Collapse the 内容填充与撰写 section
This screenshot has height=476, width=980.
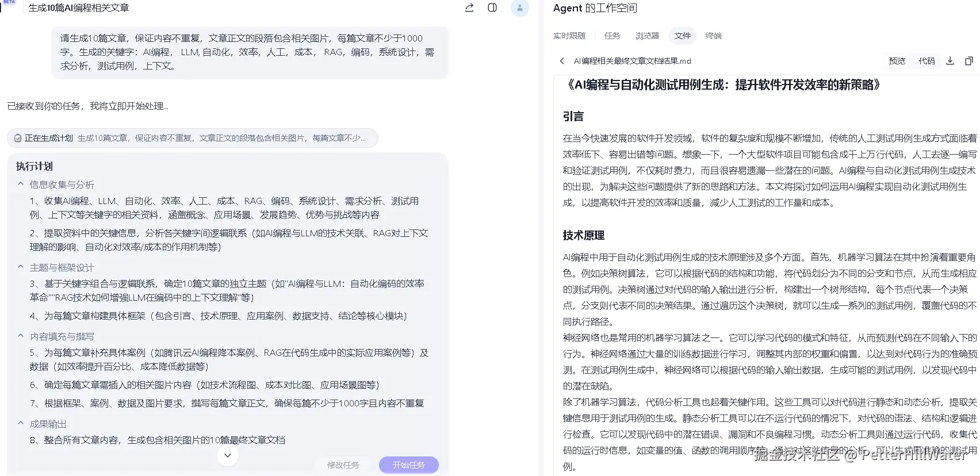[x=21, y=336]
